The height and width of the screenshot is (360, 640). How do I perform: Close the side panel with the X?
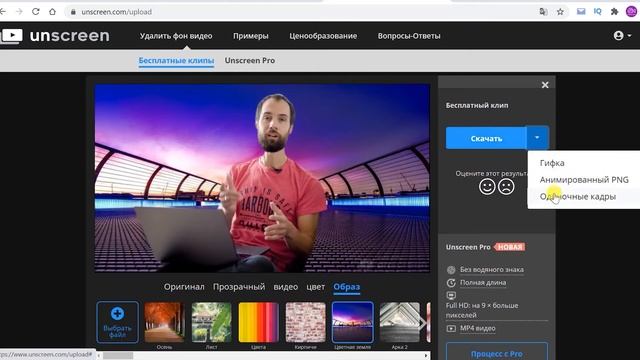(x=545, y=85)
